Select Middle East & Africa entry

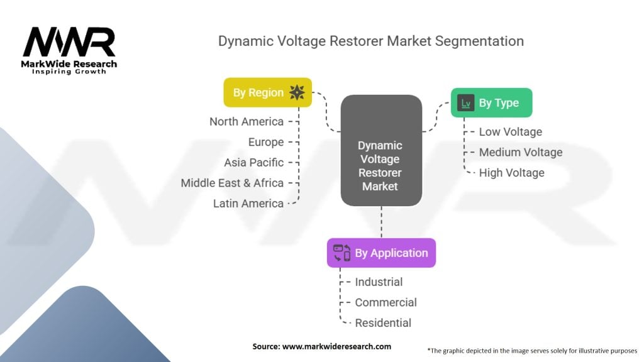pyautogui.click(x=232, y=183)
